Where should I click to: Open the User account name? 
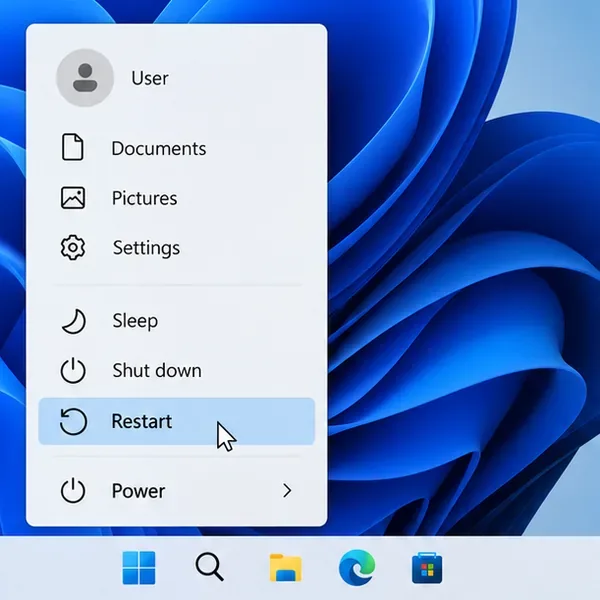(x=150, y=78)
